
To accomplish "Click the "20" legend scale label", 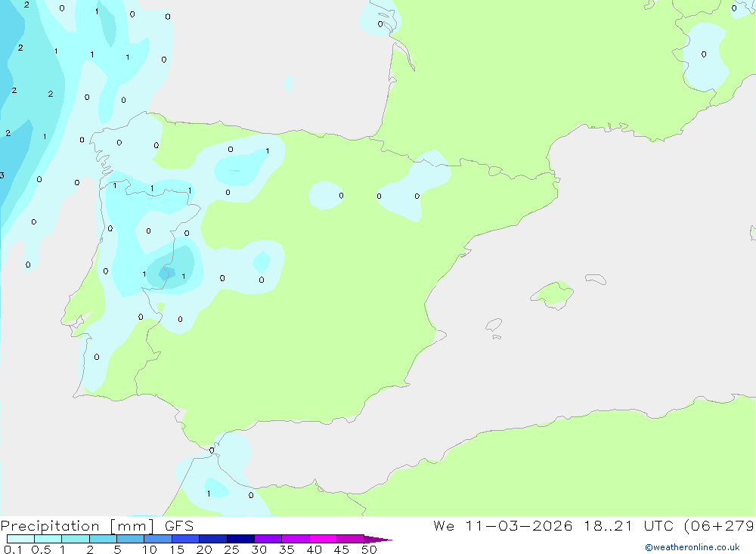I will (x=204, y=549).
